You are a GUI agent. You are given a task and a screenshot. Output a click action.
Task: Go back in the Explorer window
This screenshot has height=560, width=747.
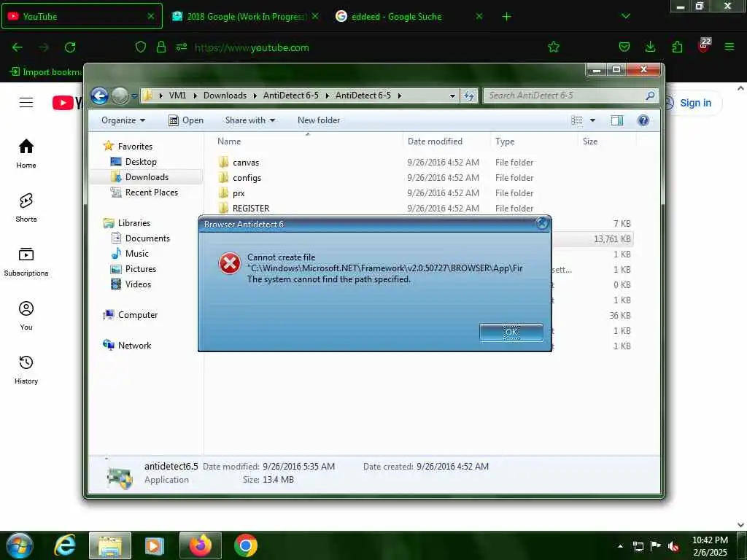(x=99, y=96)
